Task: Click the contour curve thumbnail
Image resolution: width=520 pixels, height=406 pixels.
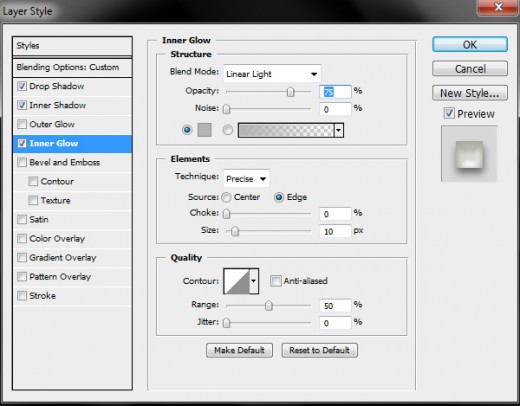Action: point(237,281)
